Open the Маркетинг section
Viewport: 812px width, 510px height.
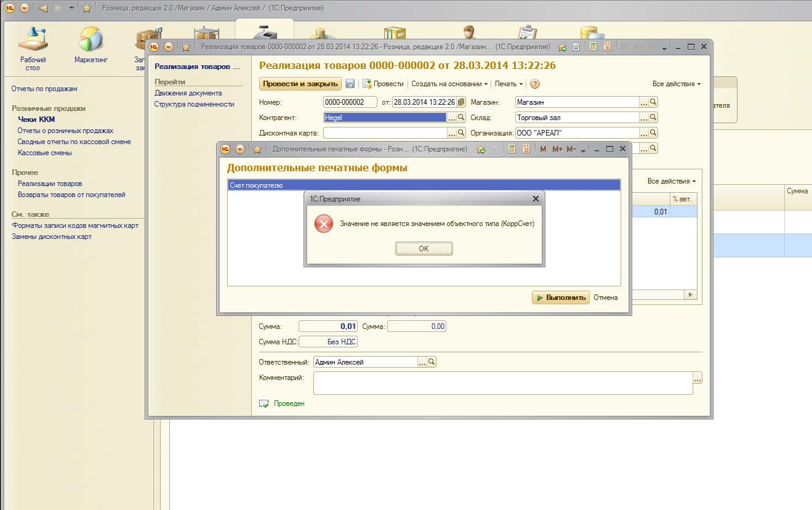coord(91,46)
